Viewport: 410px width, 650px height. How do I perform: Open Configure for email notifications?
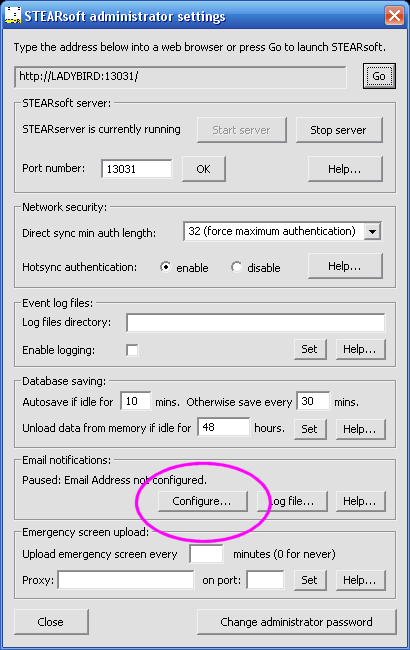pyautogui.click(x=202, y=501)
